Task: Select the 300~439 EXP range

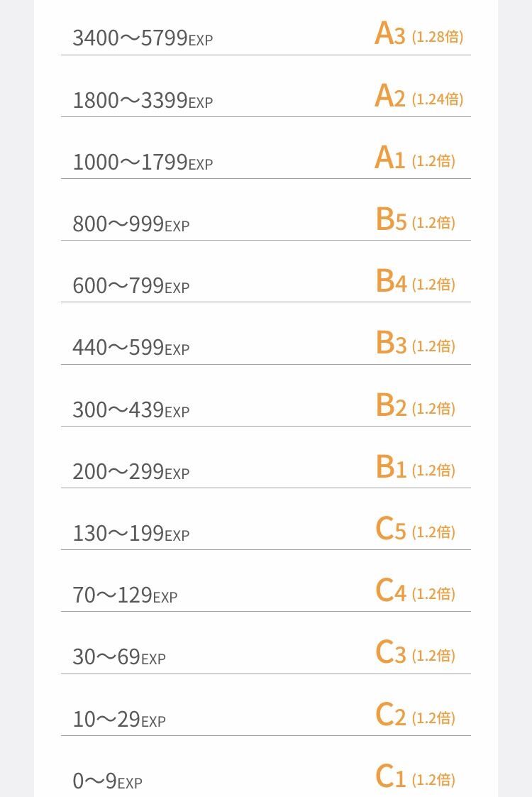Action: pos(131,410)
